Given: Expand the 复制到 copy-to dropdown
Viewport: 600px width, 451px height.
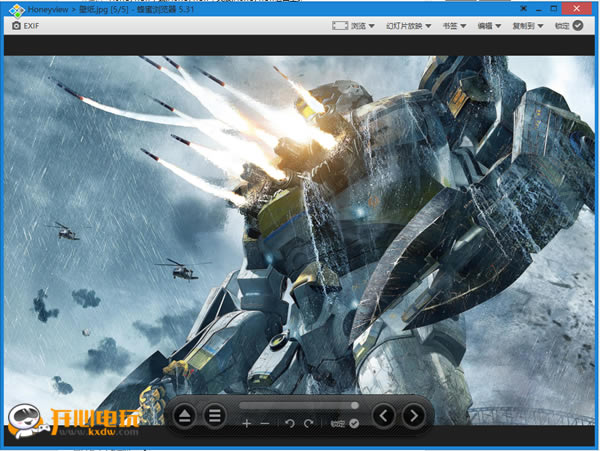Looking at the screenshot, I should pos(528,26).
